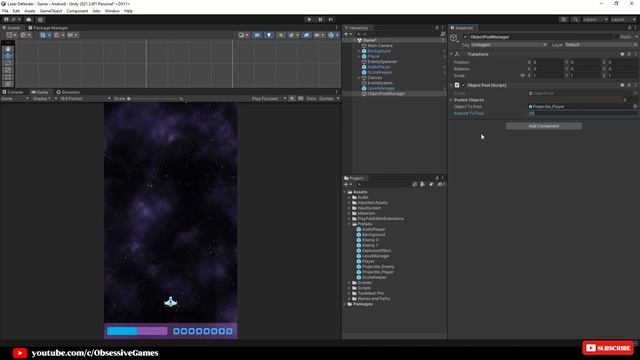640x360 pixels.
Task: Open the GameObject menu
Action: click(x=51, y=11)
